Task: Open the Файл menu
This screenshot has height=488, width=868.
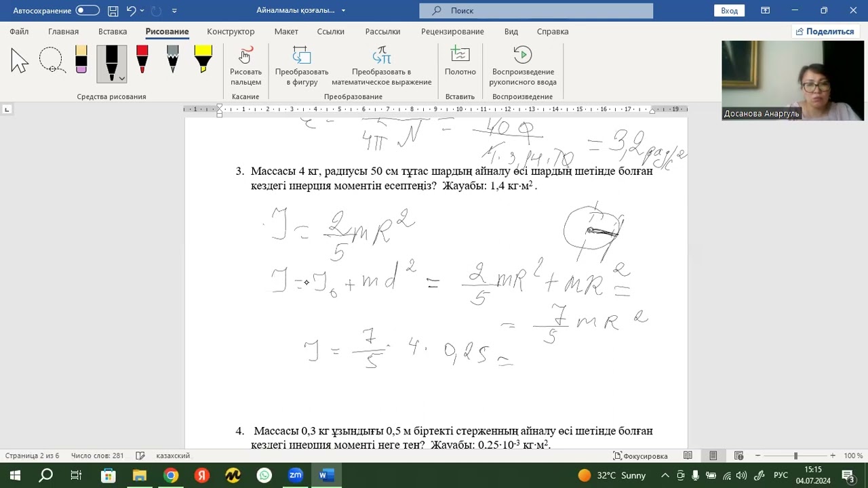Action: pos(19,31)
